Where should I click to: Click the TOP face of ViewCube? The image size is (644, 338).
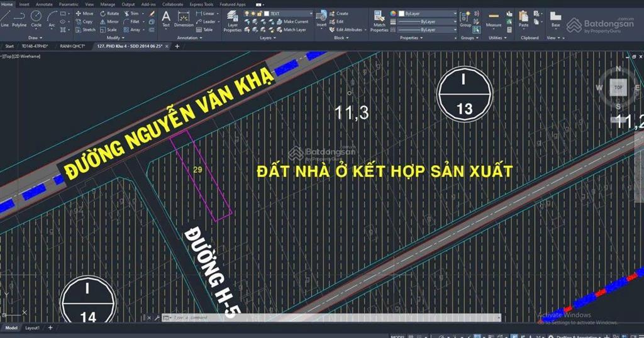point(618,87)
